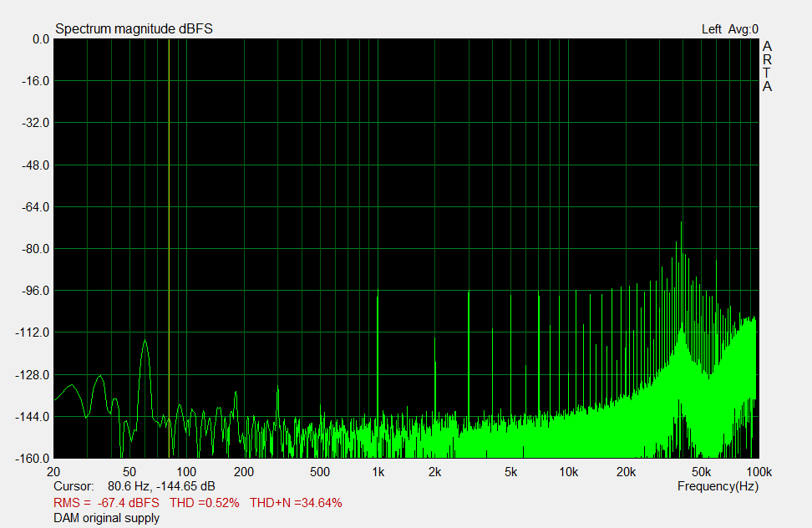Click the 'THD+N =34.64%' reading
Image resolution: width=812 pixels, height=528 pixels.
[x=296, y=503]
